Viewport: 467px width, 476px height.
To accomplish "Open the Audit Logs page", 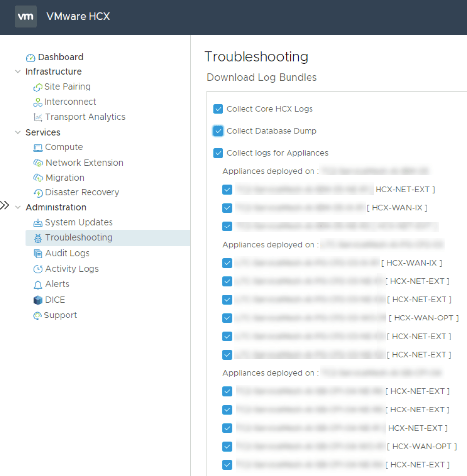I will point(67,253).
